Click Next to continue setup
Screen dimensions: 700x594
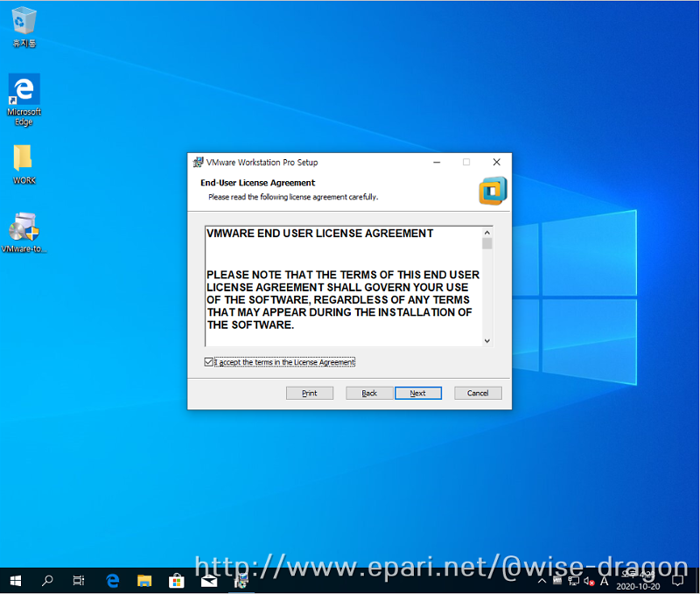pyautogui.click(x=418, y=393)
